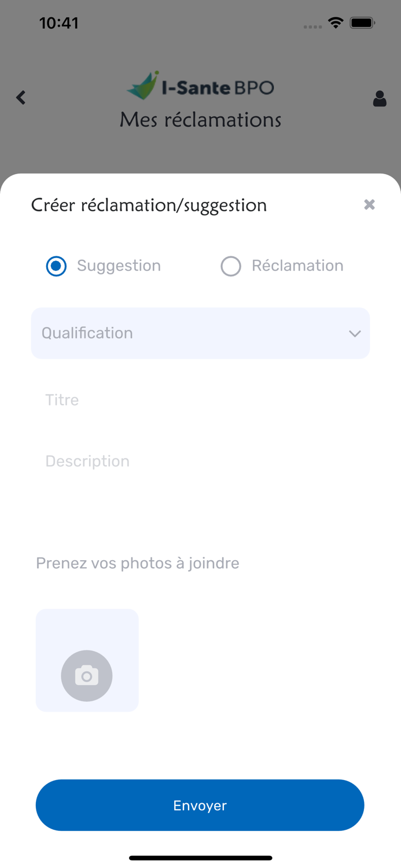Screen dimensions: 401x868
Task: Select the Réclamation radio button
Action: 231,266
